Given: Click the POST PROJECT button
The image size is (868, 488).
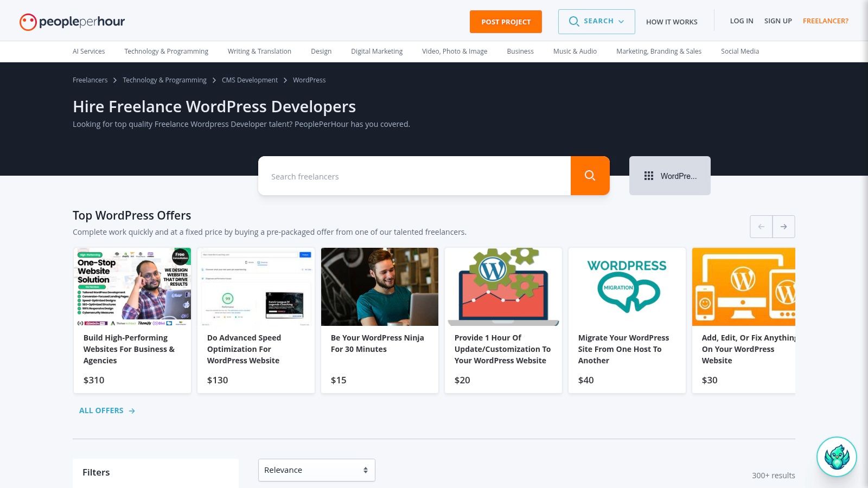Looking at the screenshot, I should pos(505,22).
